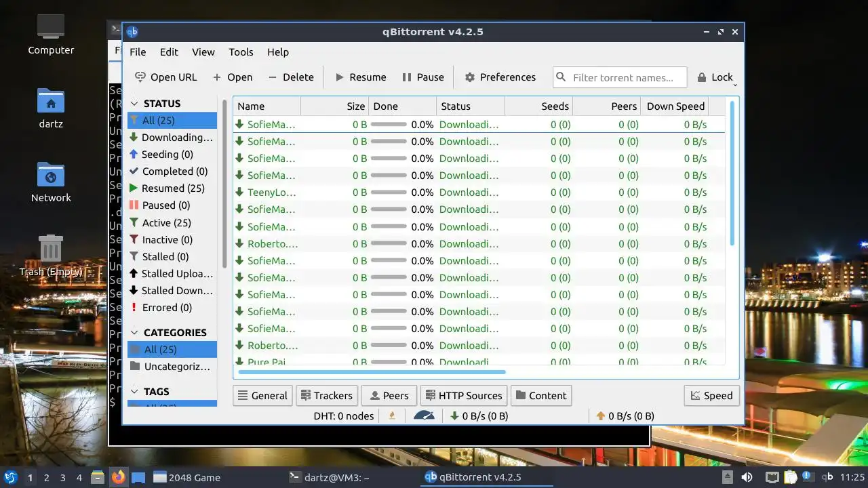Open the Computer desktop icon
This screenshot has width=868, height=488.
click(x=51, y=34)
